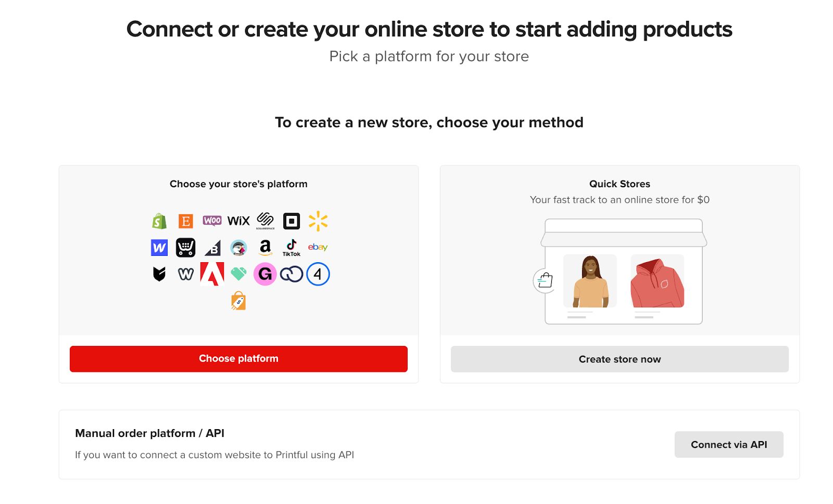Click the Shift4Shop circled-4 icon
Screen dimensions: 833x504
[x=318, y=274]
